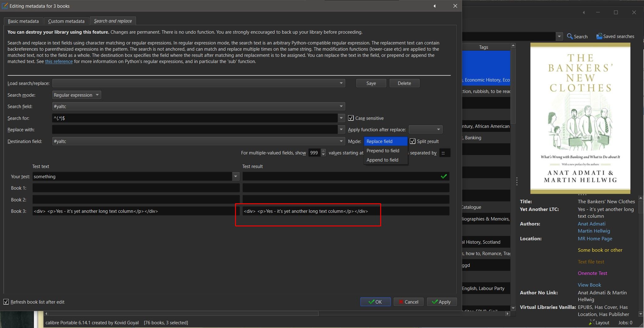Uncheck the Split result checkbox

[413, 141]
